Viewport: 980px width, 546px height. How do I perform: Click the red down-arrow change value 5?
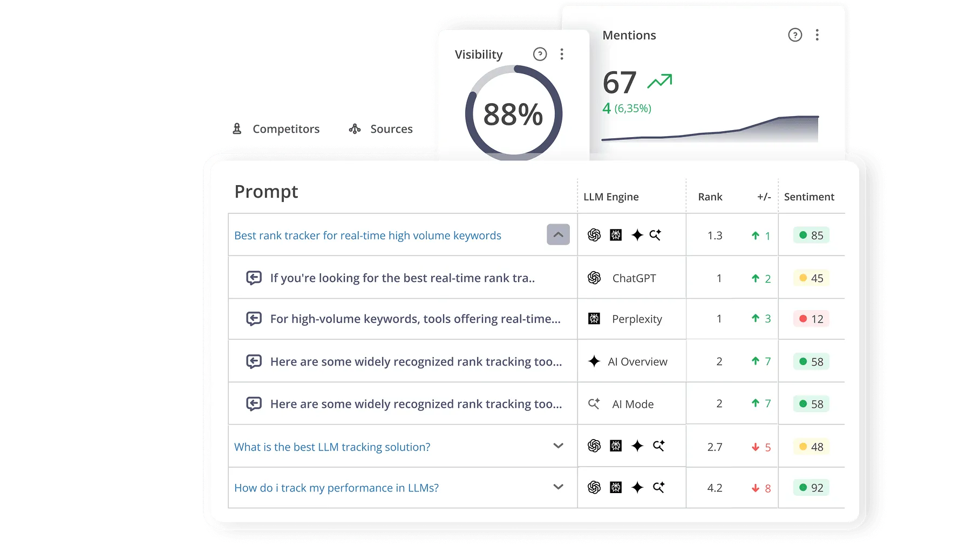[x=761, y=447]
